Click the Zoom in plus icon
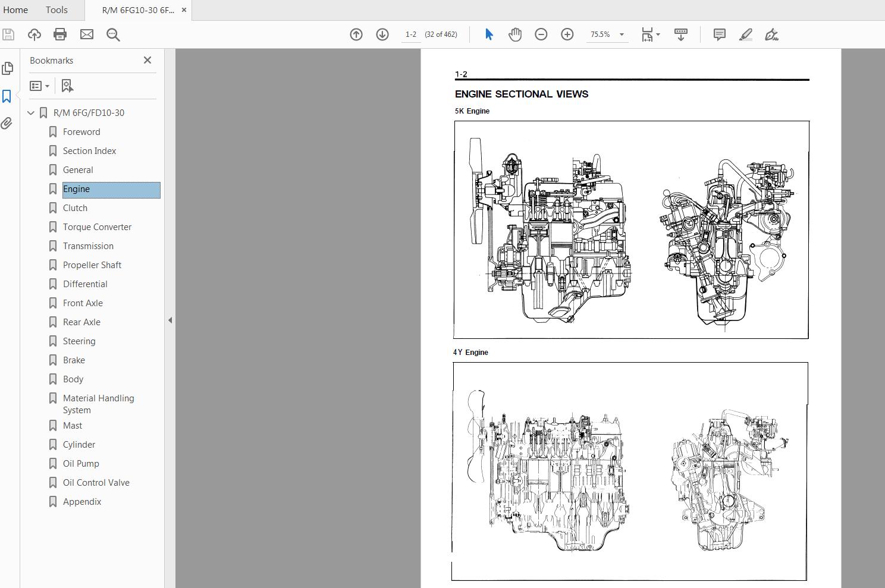Image resolution: width=885 pixels, height=588 pixels. [567, 34]
